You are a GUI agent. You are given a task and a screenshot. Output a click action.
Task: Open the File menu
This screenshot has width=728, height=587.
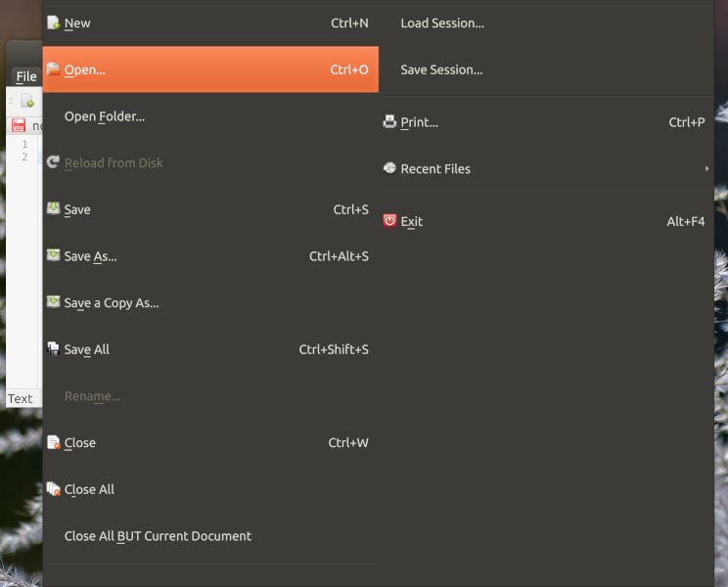26,76
